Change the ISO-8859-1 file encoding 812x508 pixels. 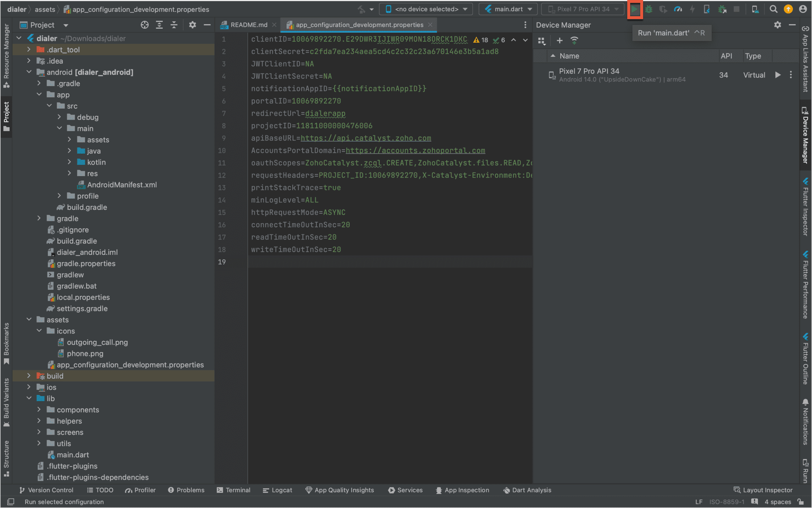click(727, 502)
